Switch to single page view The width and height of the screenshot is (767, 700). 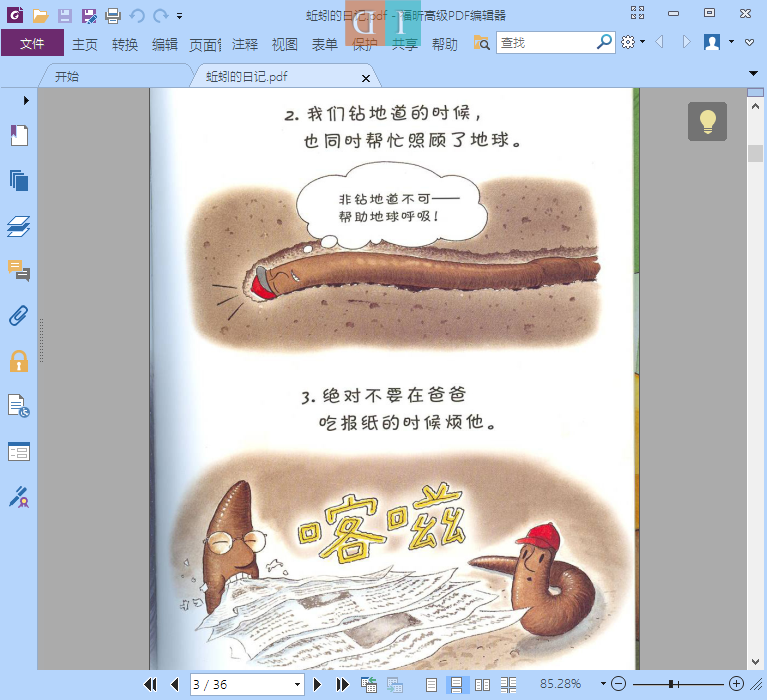pyautogui.click(x=431, y=684)
